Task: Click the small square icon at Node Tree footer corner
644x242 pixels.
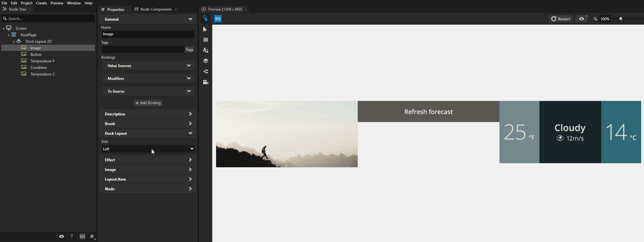Action: [92, 236]
